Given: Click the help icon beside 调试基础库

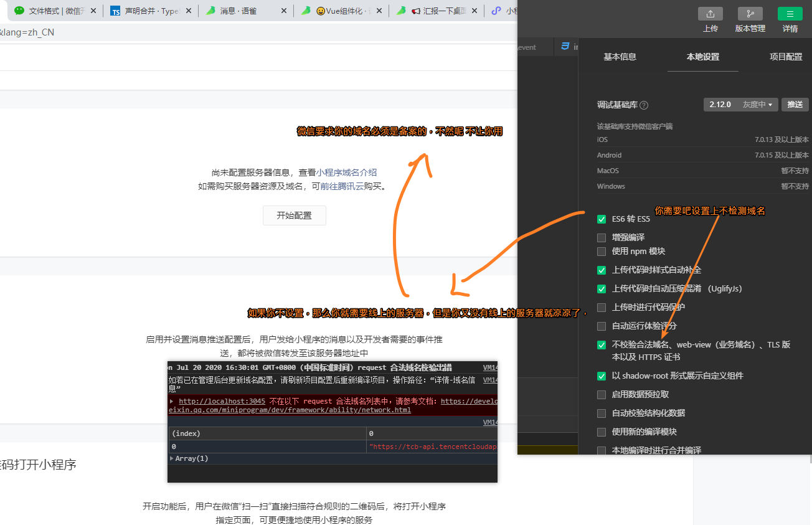Looking at the screenshot, I should coord(644,105).
